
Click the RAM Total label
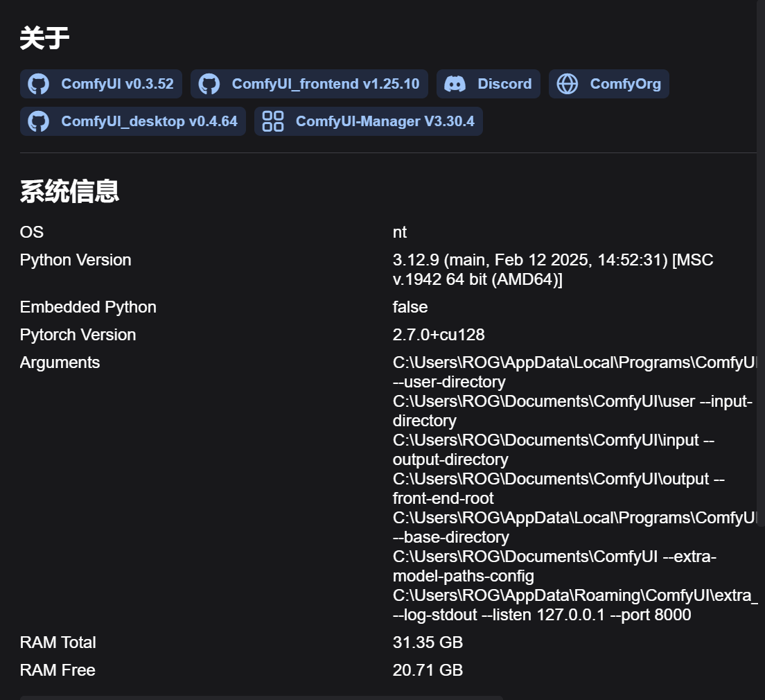pyautogui.click(x=58, y=643)
